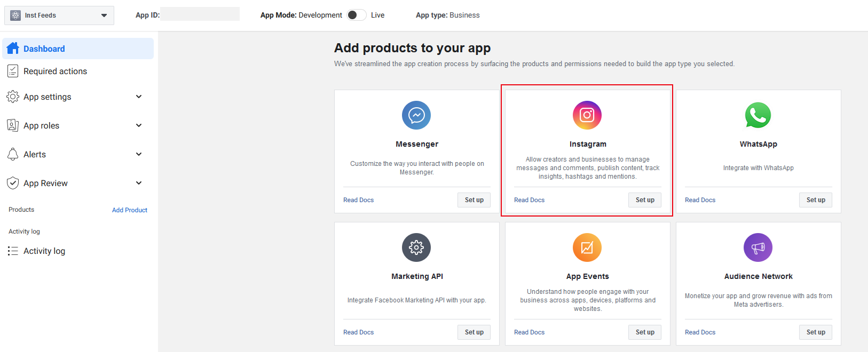Expand the App roles chevron
This screenshot has height=352, width=868.
click(x=139, y=125)
